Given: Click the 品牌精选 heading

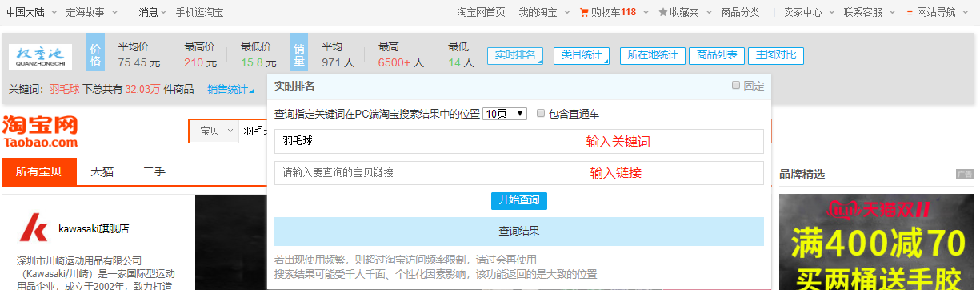Looking at the screenshot, I should click(x=802, y=174).
